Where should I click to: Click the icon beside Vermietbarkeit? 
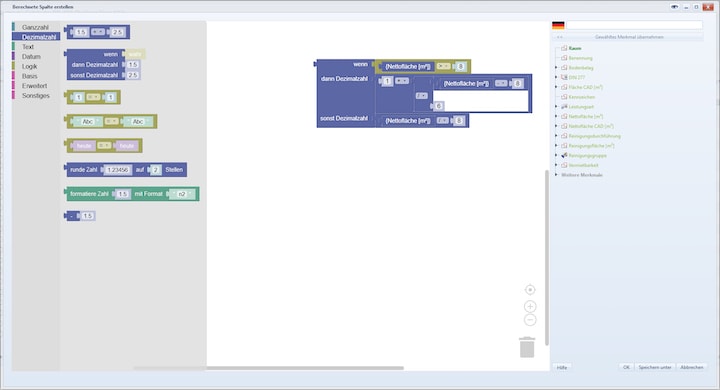(x=564, y=165)
